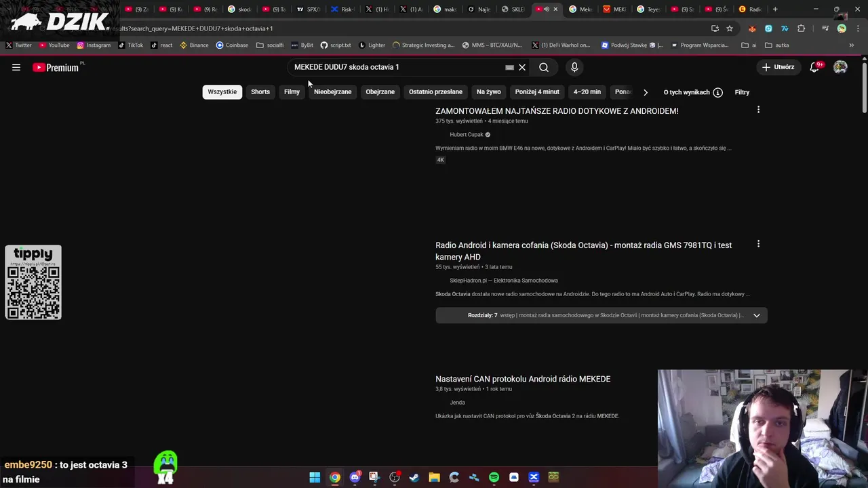Select the Shorts filter chip

point(260,91)
